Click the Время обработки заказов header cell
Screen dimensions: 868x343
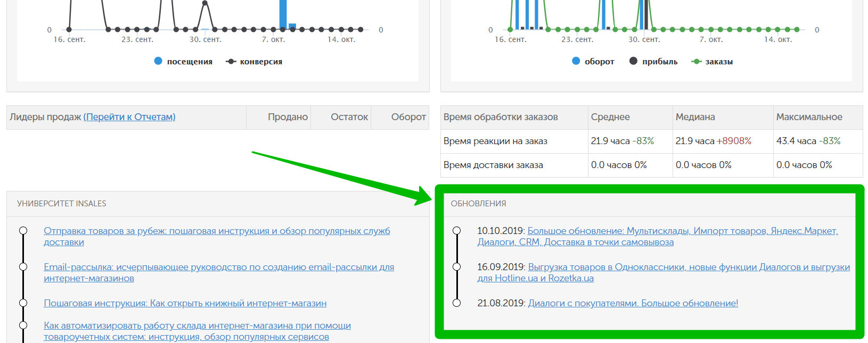click(x=514, y=118)
